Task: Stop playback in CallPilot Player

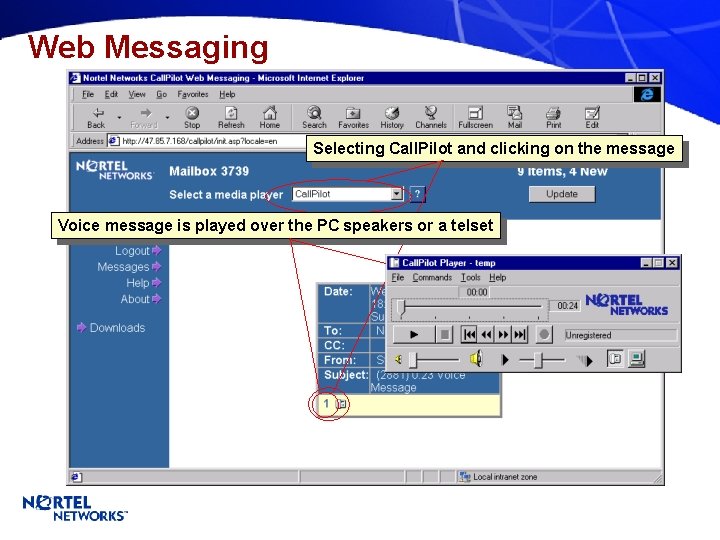Action: click(x=444, y=335)
